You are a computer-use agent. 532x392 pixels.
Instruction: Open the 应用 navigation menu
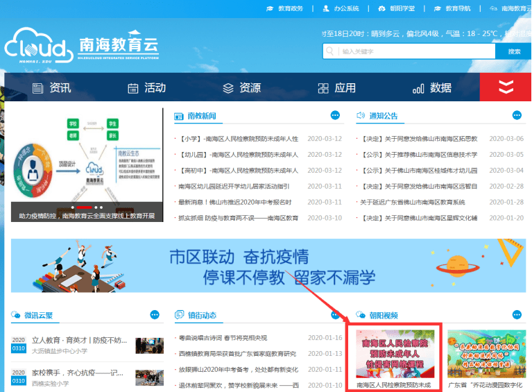pos(336,88)
